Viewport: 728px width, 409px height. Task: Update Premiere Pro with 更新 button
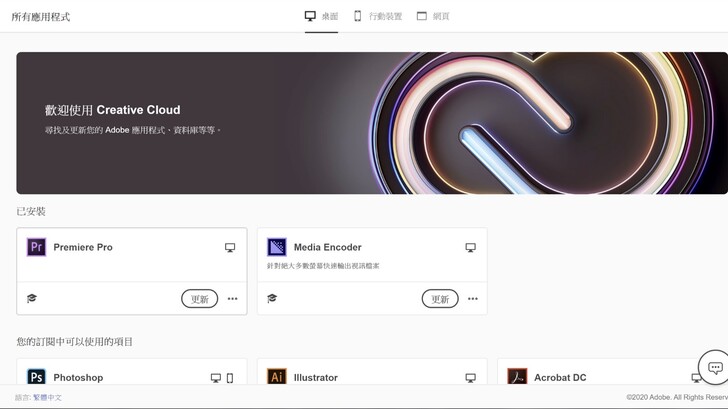click(200, 299)
